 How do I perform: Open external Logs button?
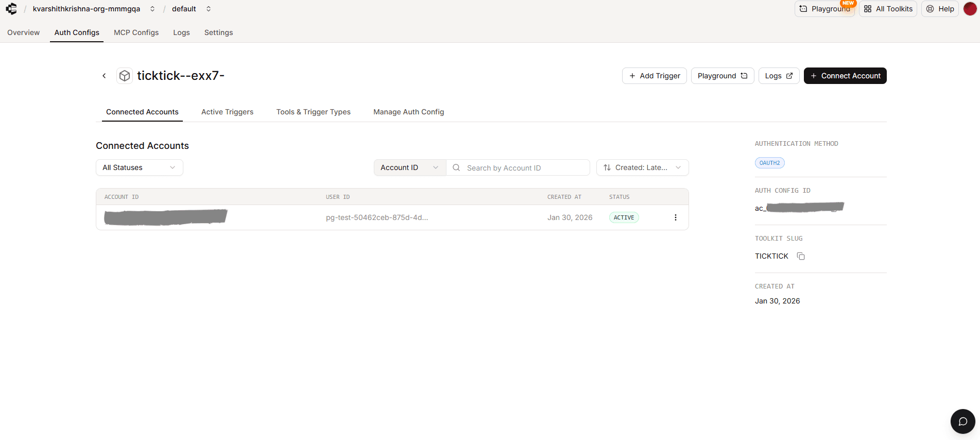[x=779, y=76]
